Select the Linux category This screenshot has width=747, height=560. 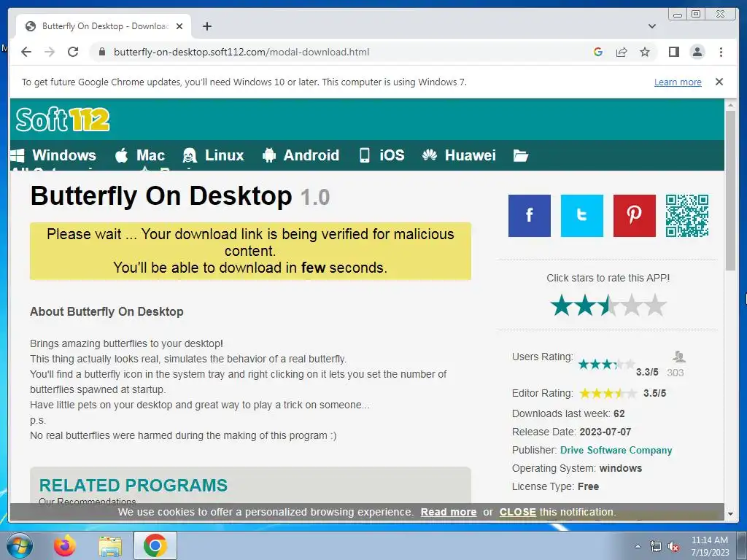point(213,155)
